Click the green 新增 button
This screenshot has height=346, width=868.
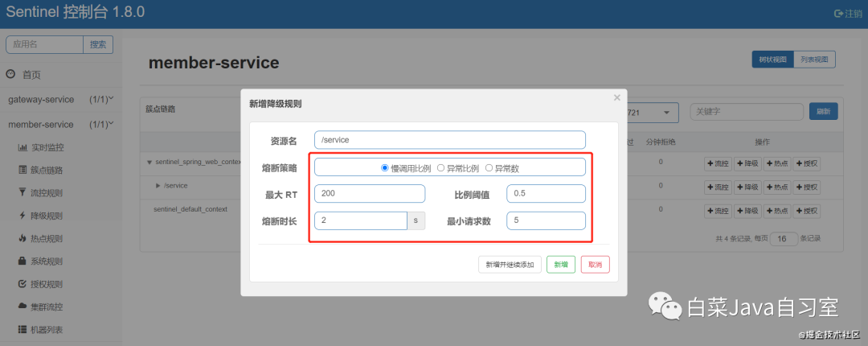point(561,265)
